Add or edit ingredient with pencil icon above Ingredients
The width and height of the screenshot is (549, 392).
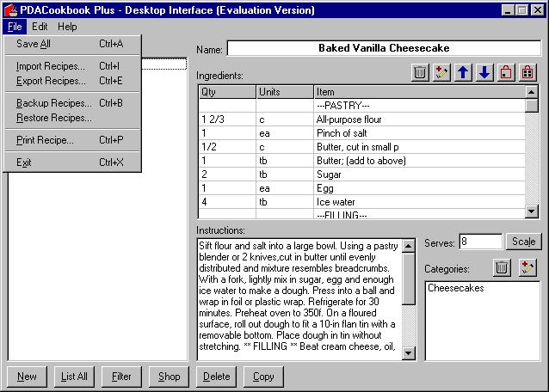click(x=441, y=72)
